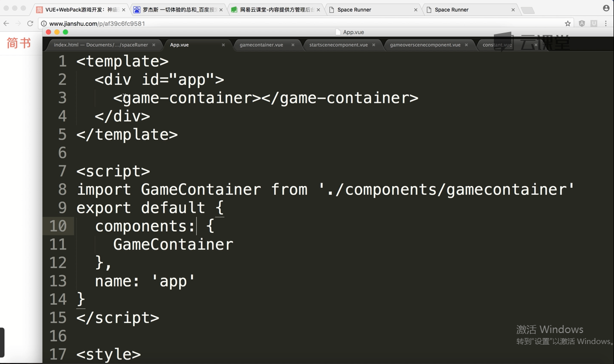
Task: Open the A extension icon in toolbar
Action: click(582, 23)
